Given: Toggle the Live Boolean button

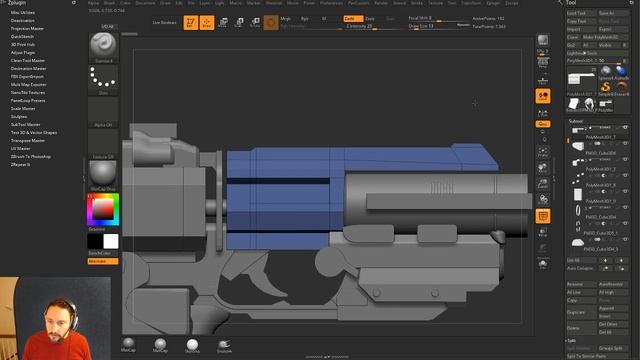Looking at the screenshot, I should (164, 22).
